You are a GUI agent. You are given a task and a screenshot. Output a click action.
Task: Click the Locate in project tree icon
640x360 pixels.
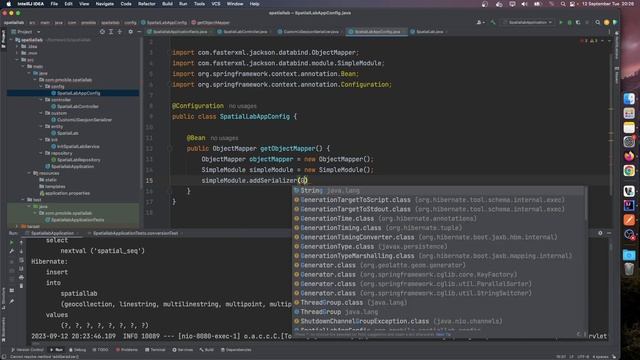coord(102,31)
